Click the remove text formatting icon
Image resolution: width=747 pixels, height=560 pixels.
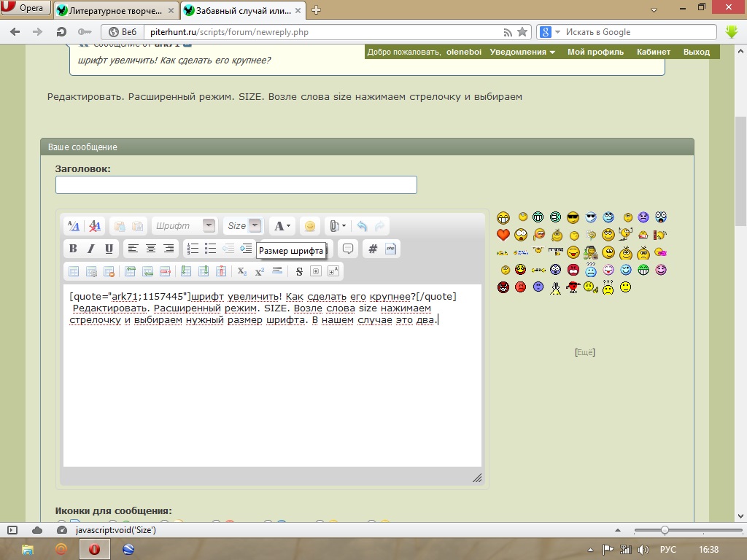pyautogui.click(x=74, y=226)
